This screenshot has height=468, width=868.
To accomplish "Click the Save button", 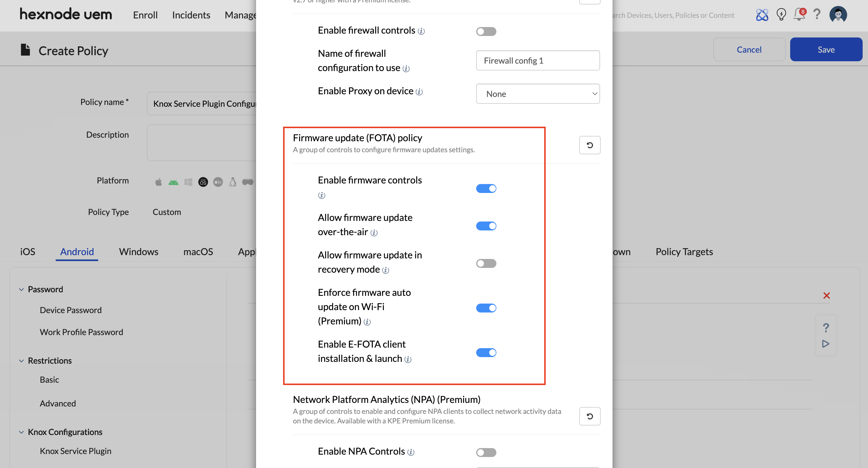I will coord(826,49).
